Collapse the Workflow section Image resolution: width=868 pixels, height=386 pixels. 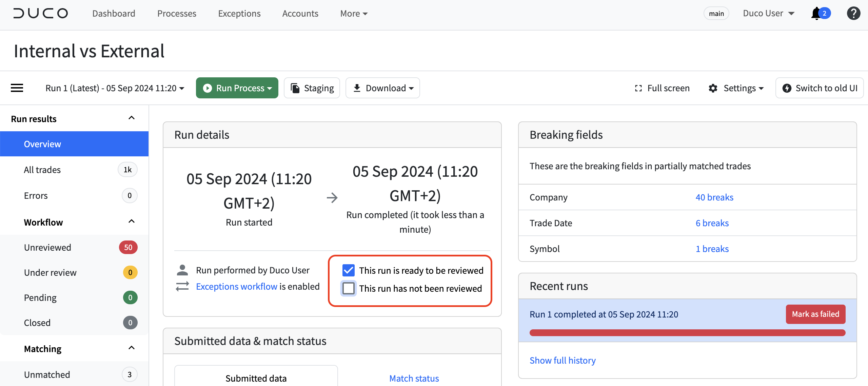click(x=132, y=221)
